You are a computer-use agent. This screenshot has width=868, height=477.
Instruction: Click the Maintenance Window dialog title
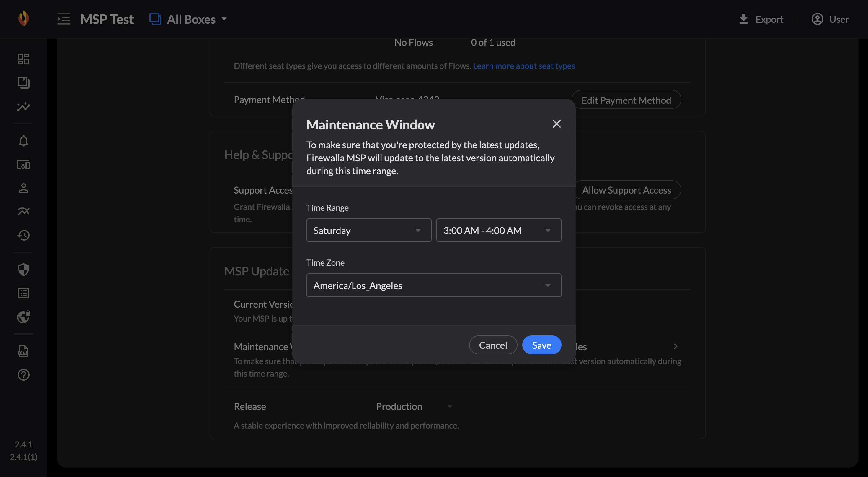click(370, 125)
